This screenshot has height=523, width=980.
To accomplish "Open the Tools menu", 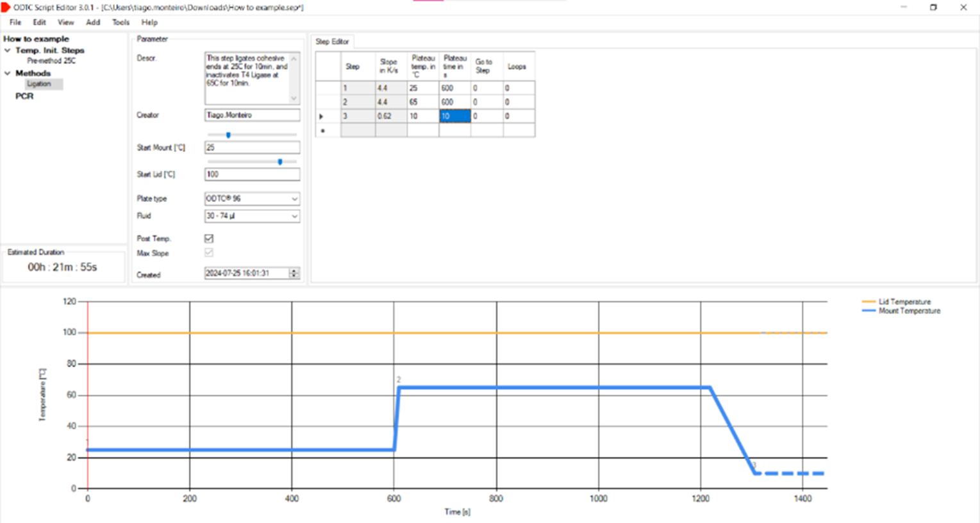I will (x=119, y=22).
